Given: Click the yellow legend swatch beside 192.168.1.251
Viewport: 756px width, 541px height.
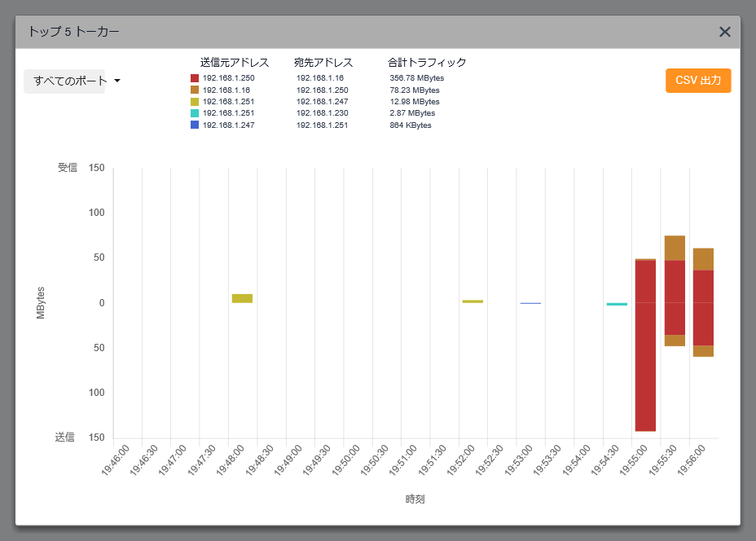Looking at the screenshot, I should point(195,102).
